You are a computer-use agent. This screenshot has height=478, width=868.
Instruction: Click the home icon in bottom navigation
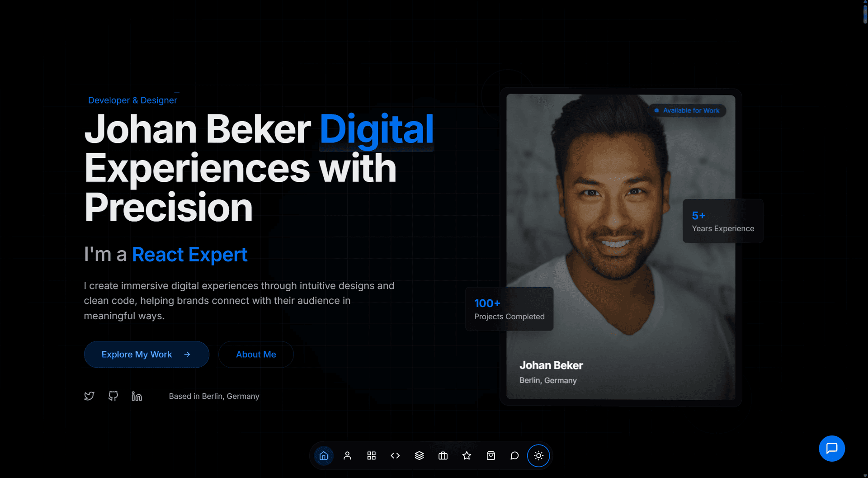click(x=324, y=455)
